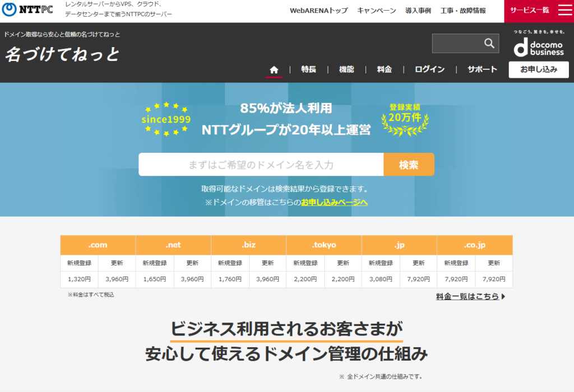This screenshot has height=392, width=574.
Task: Click the 名づけてねっと site title logo
Action: (x=63, y=54)
